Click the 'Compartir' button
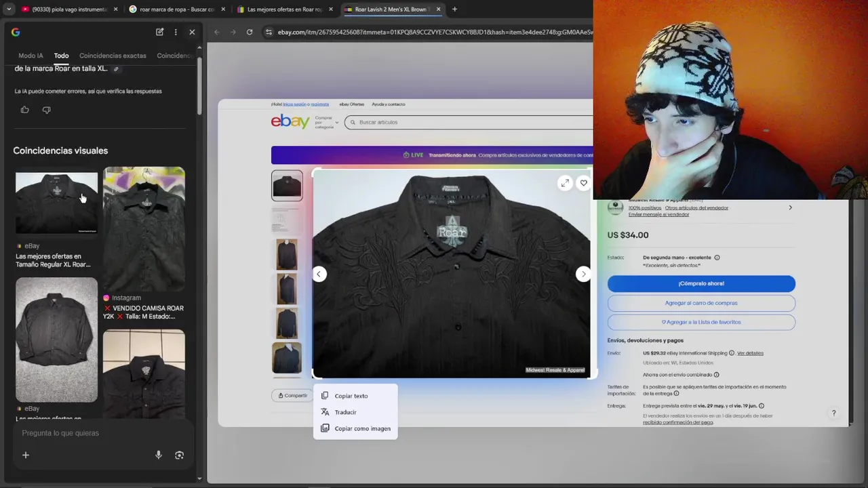This screenshot has height=488, width=868. 292,396
